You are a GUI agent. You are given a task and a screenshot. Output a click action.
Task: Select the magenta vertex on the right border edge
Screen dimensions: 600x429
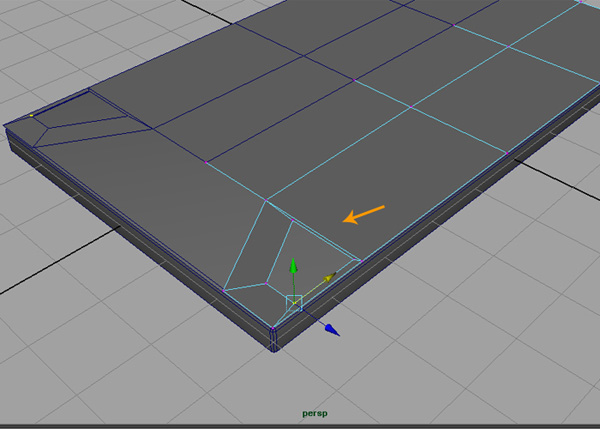coord(507,152)
